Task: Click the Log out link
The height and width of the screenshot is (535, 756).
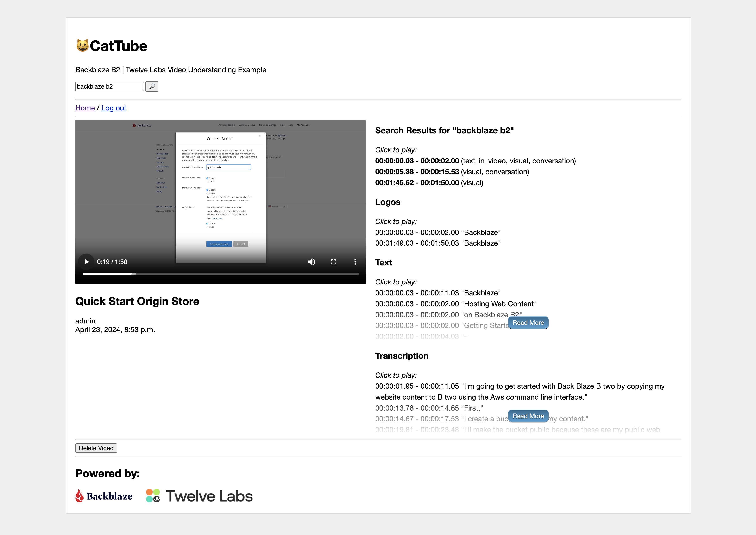Action: tap(113, 108)
